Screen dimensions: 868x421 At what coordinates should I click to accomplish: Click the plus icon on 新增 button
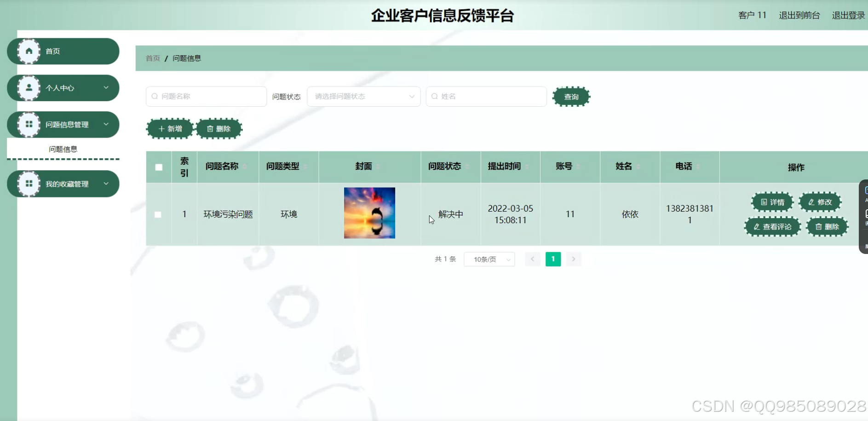pyautogui.click(x=161, y=129)
